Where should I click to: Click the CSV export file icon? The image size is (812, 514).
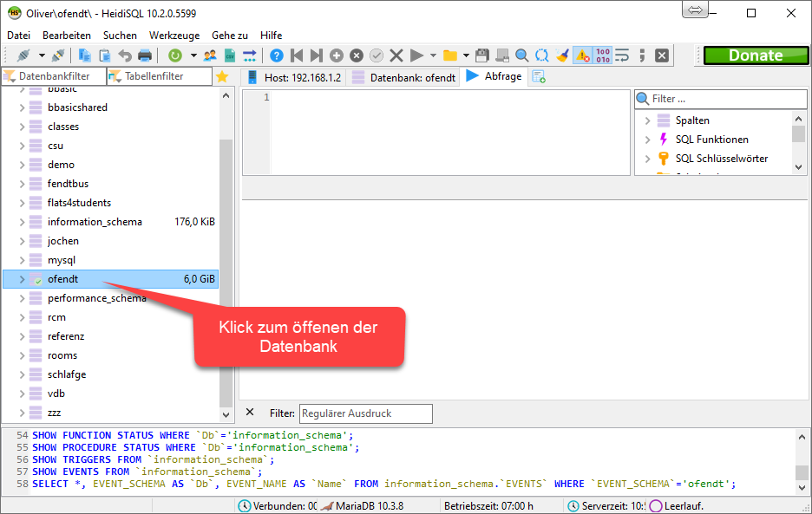tap(230, 55)
